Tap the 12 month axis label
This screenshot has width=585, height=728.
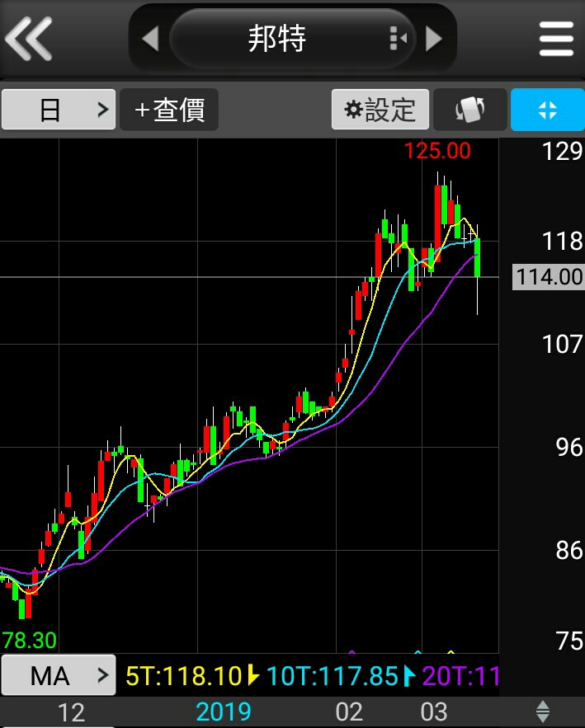[71, 712]
